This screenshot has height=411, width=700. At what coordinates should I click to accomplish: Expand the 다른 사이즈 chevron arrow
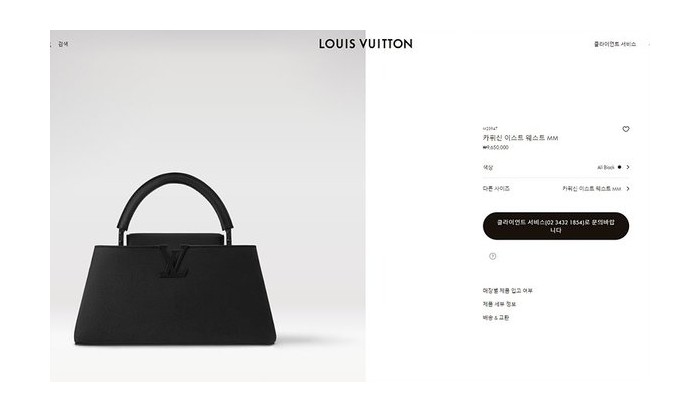628,189
